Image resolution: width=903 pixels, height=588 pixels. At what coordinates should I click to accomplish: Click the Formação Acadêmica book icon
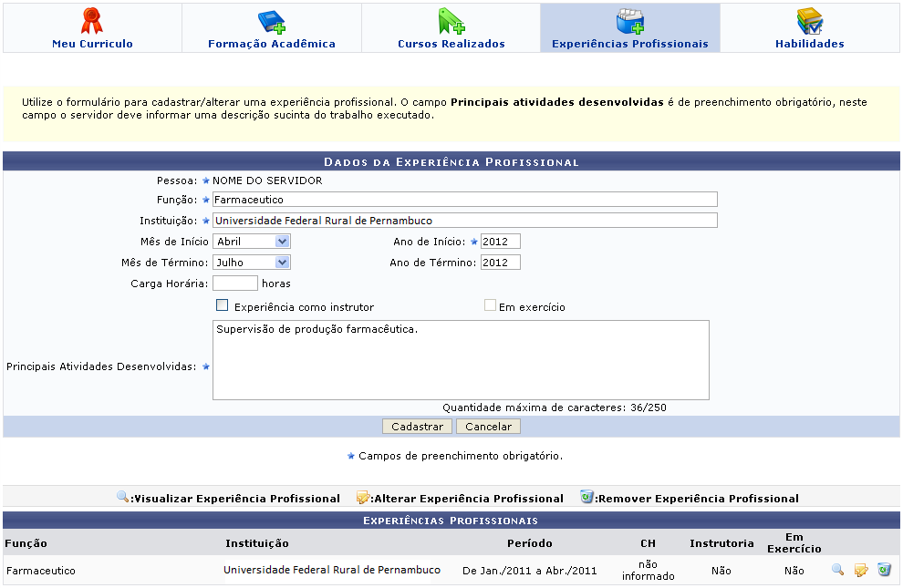(x=271, y=21)
